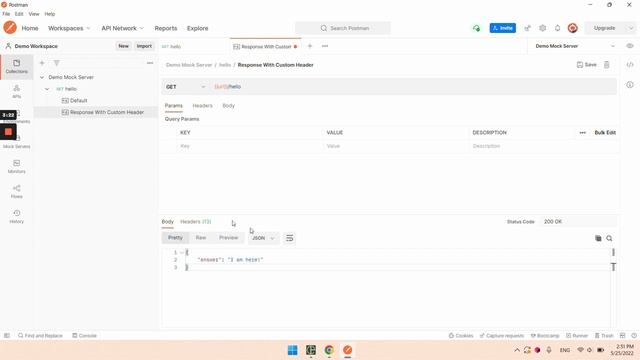Image resolution: width=640 pixels, height=360 pixels.
Task: Click the New button
Action: 123,46
